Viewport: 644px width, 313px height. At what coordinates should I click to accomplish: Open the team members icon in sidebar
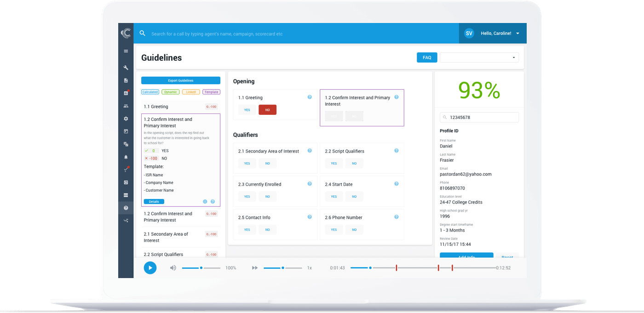126,106
